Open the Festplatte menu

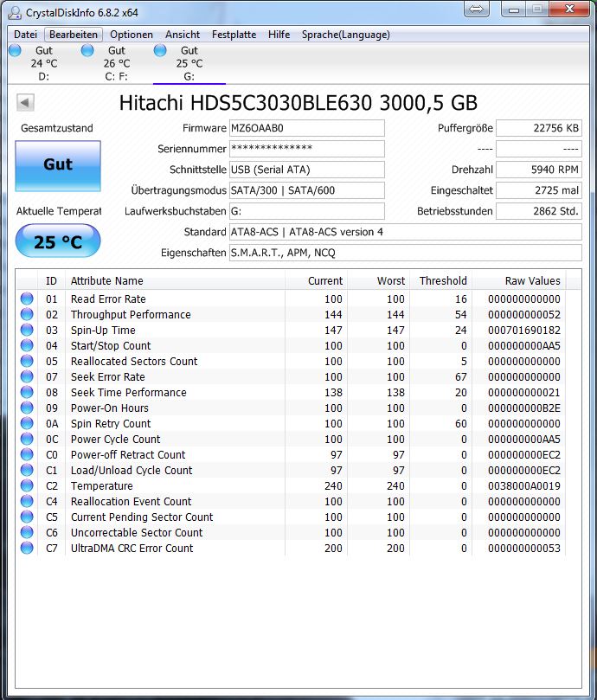[234, 35]
